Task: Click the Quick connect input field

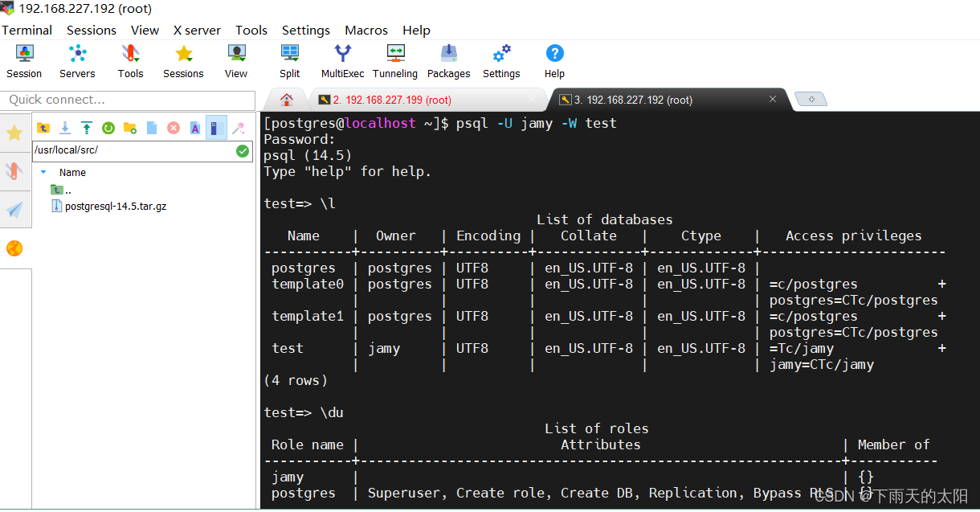Action: click(127, 100)
